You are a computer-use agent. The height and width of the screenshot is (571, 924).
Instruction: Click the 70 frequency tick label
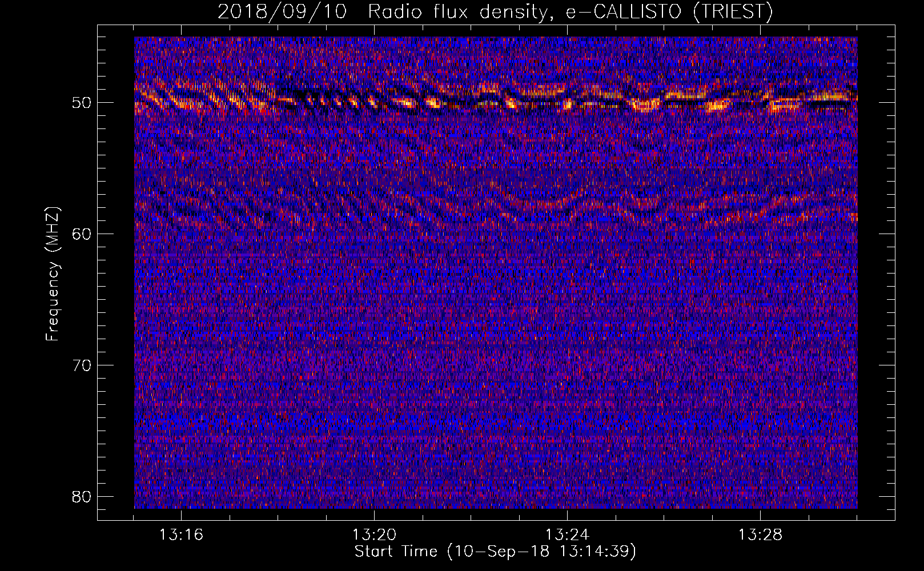tap(82, 365)
